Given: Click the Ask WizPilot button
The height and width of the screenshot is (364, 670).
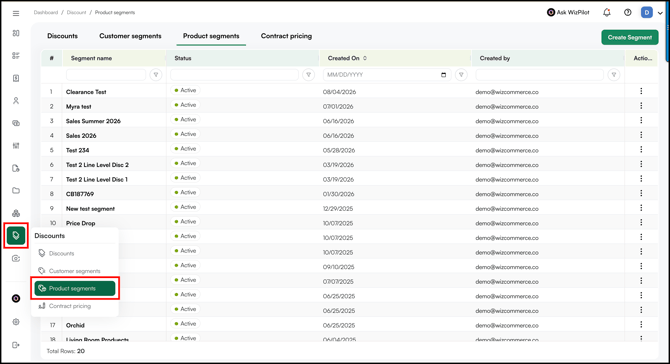Looking at the screenshot, I should 568,12.
